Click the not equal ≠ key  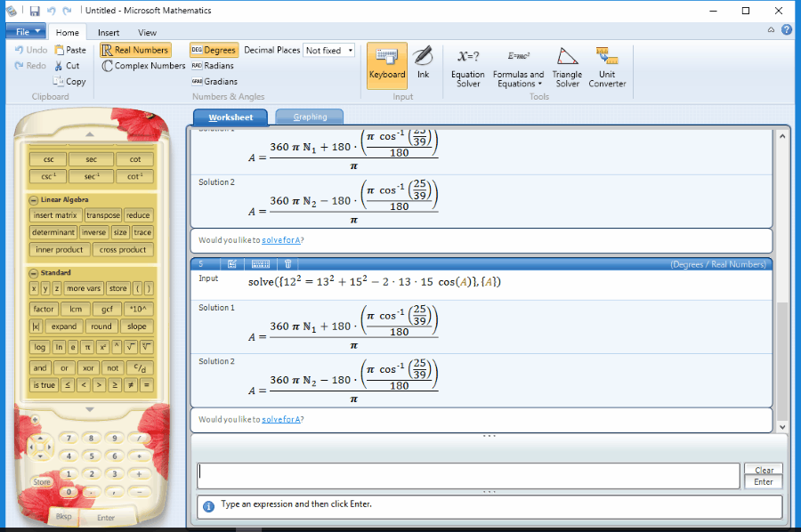[131, 385]
